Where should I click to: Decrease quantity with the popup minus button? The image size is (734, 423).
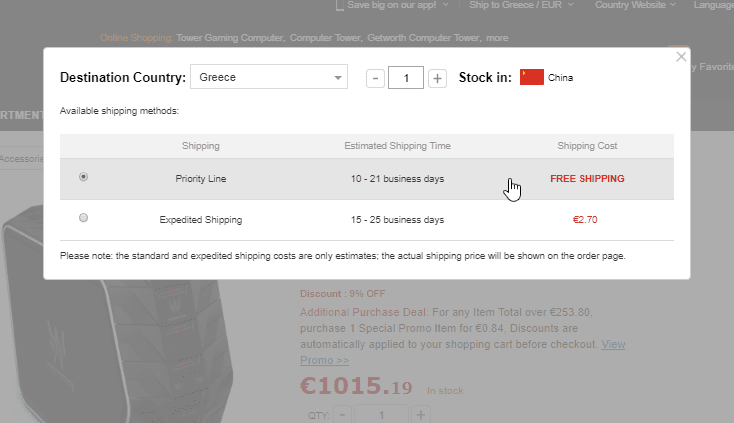(x=375, y=78)
